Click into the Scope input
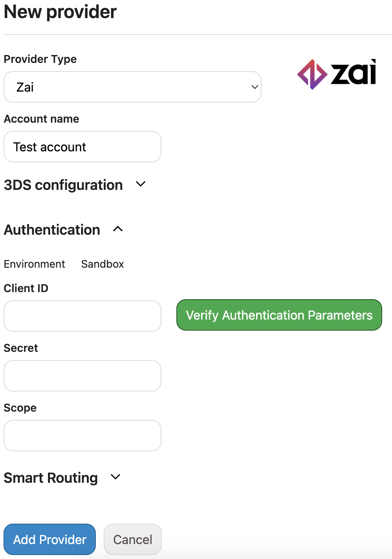 [x=82, y=436]
